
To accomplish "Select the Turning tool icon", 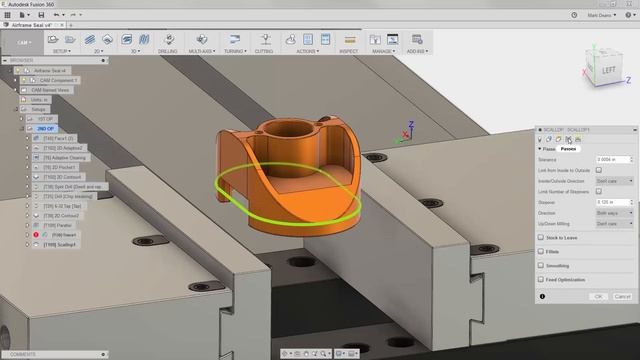I will pos(234,40).
